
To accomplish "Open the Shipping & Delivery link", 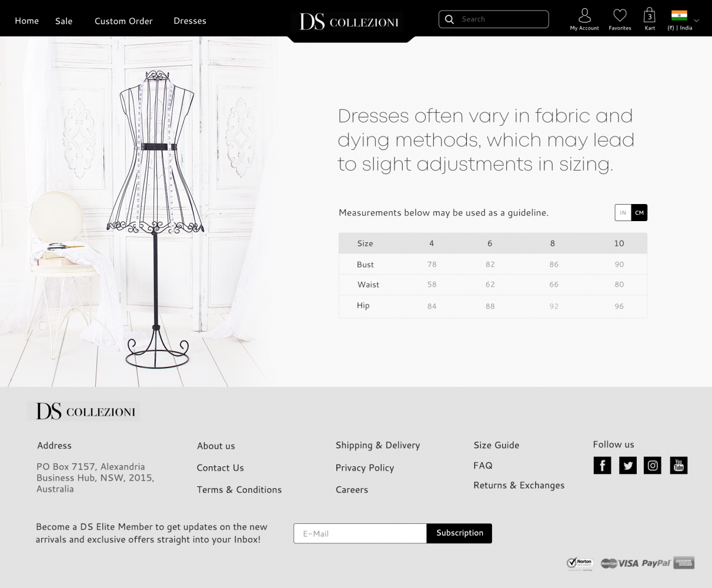I will (x=377, y=445).
